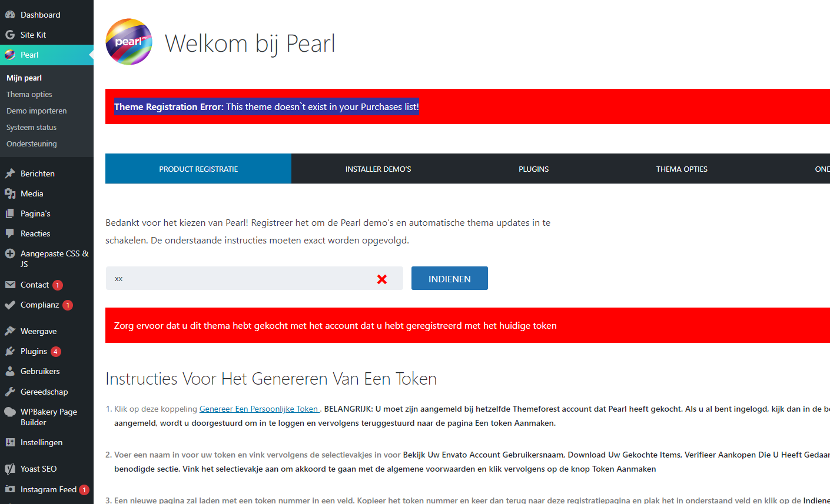Open the Reacties menu label

(35, 233)
